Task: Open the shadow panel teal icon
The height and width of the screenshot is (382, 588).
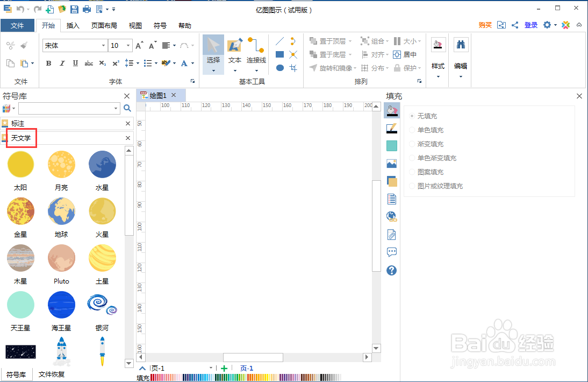Action: [x=391, y=146]
